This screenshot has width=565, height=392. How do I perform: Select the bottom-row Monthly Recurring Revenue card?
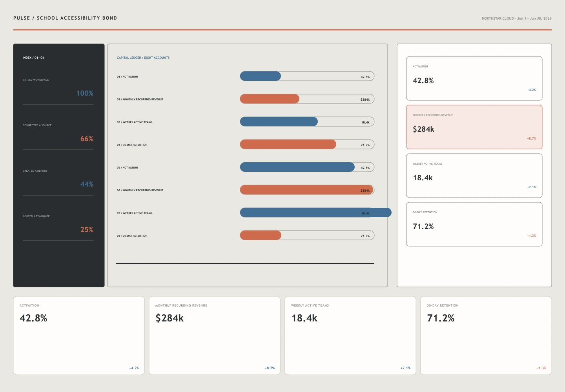[215, 336]
